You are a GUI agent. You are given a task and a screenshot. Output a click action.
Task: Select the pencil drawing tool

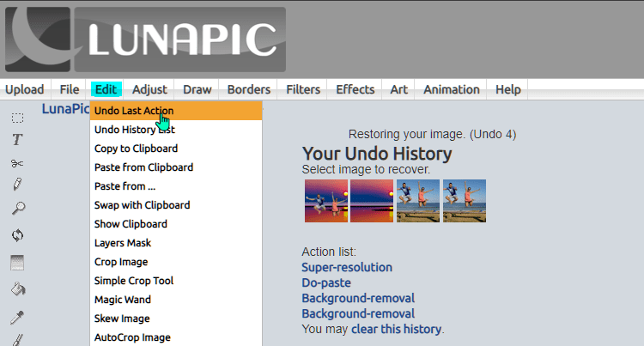[17, 185]
